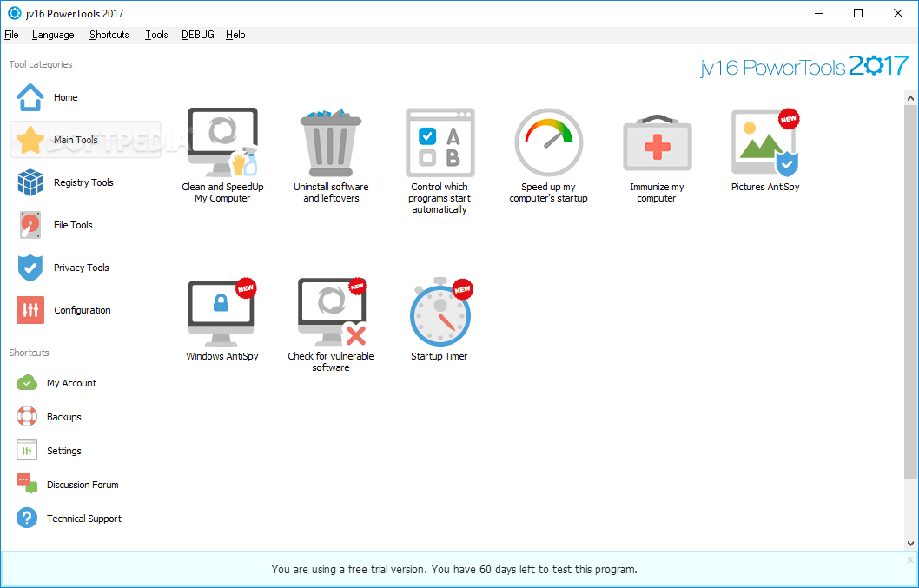The image size is (919, 588).
Task: Select Configuration category label
Action: point(83,310)
